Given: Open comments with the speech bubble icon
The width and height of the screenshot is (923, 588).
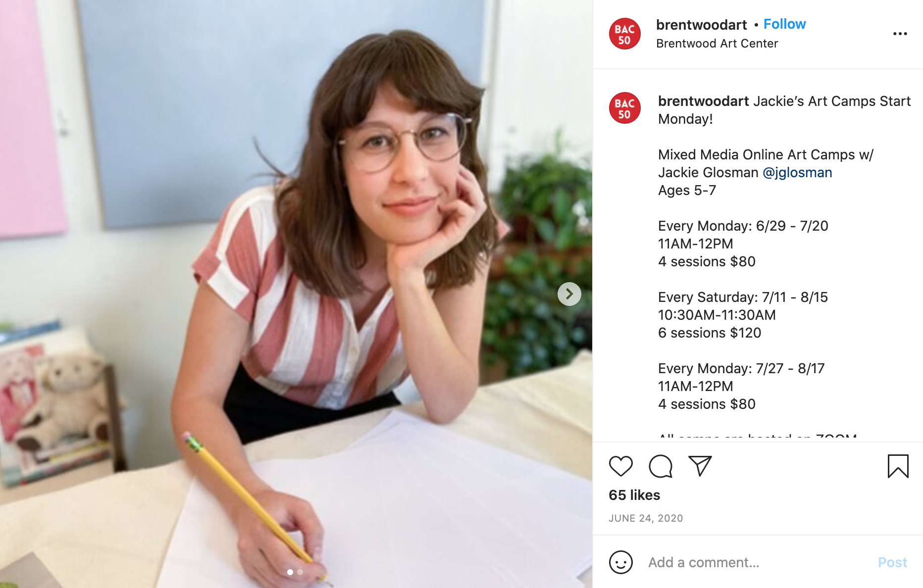Looking at the screenshot, I should 661,466.
